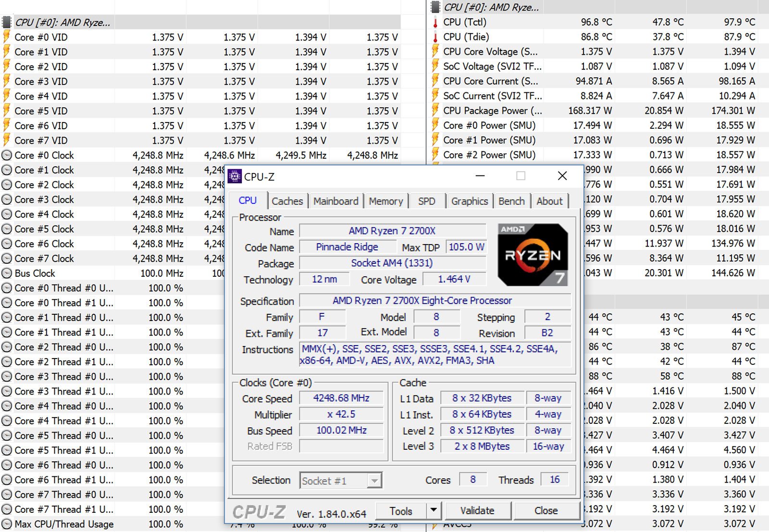This screenshot has width=769, height=532.
Task: Open the Tools button dropdown arrow
Action: tap(434, 510)
